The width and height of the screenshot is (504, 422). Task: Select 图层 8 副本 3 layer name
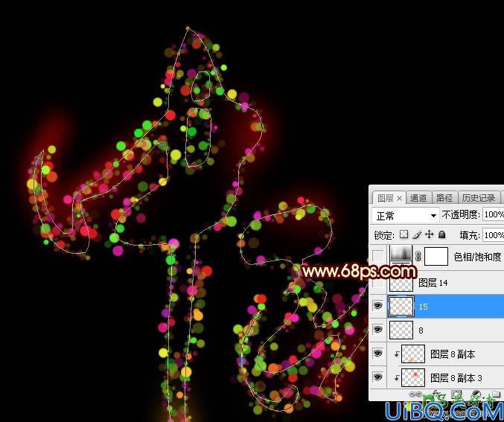[456, 378]
